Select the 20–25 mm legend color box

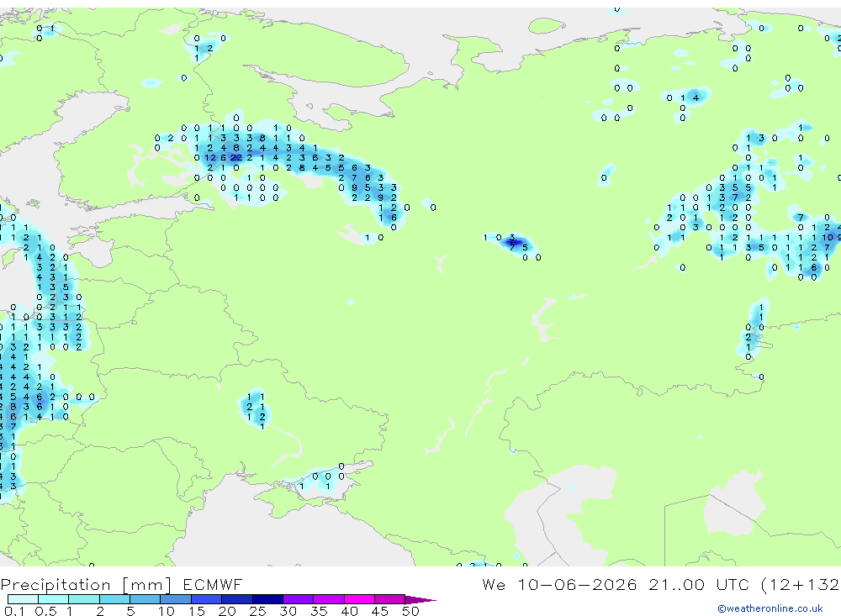click(237, 599)
